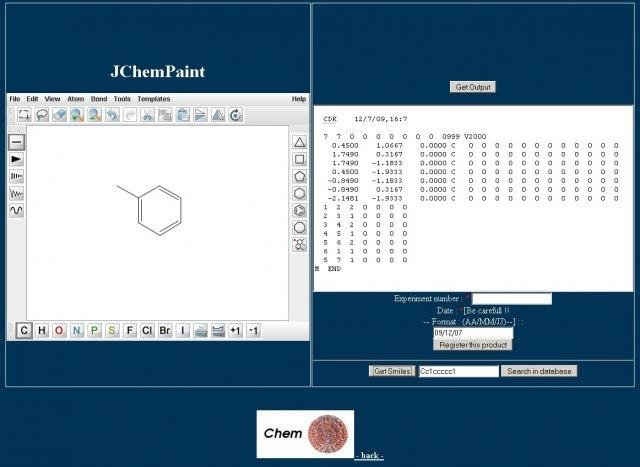Click the Get Smiles button
This screenshot has width=640, height=467.
(x=392, y=371)
